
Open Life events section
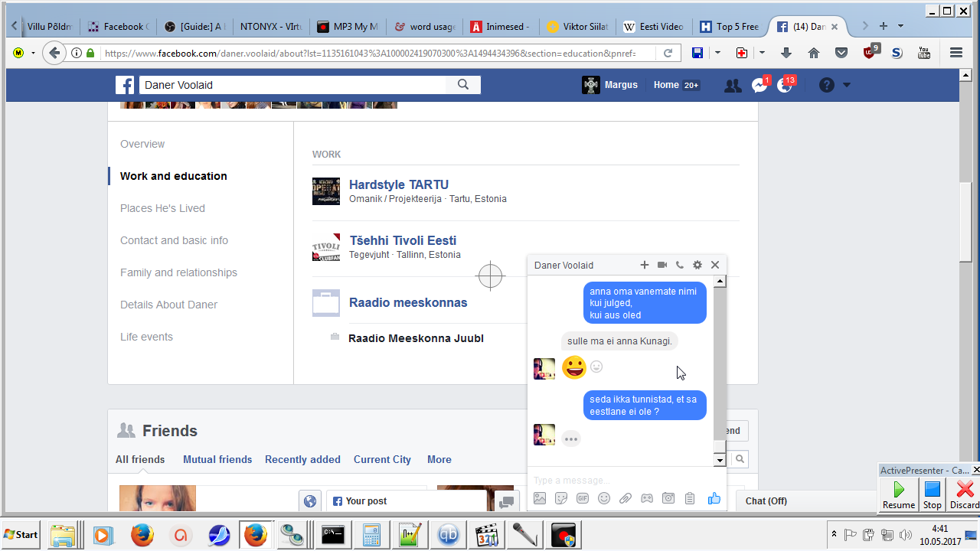[146, 337]
